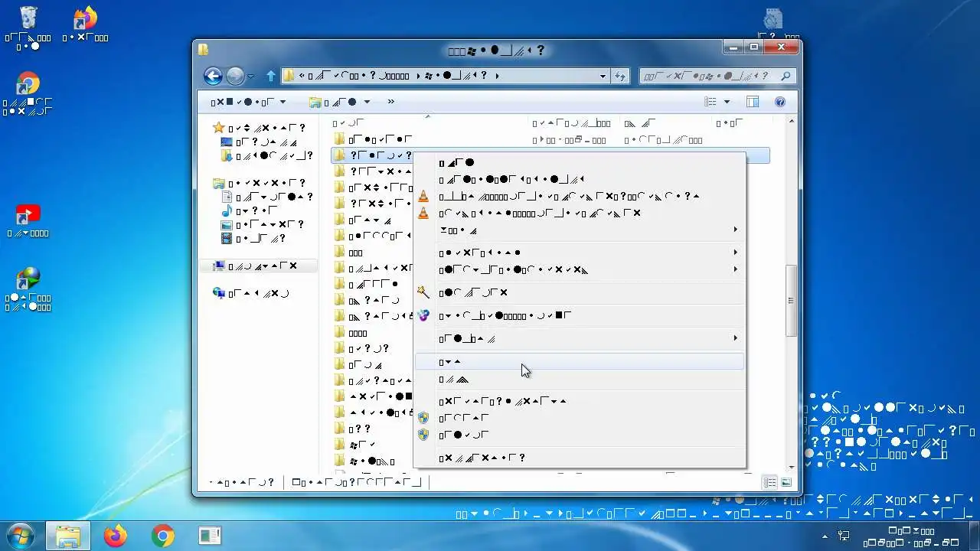The height and width of the screenshot is (551, 980).
Task: Toggle the preview pane icon in toolbar
Action: point(753,102)
